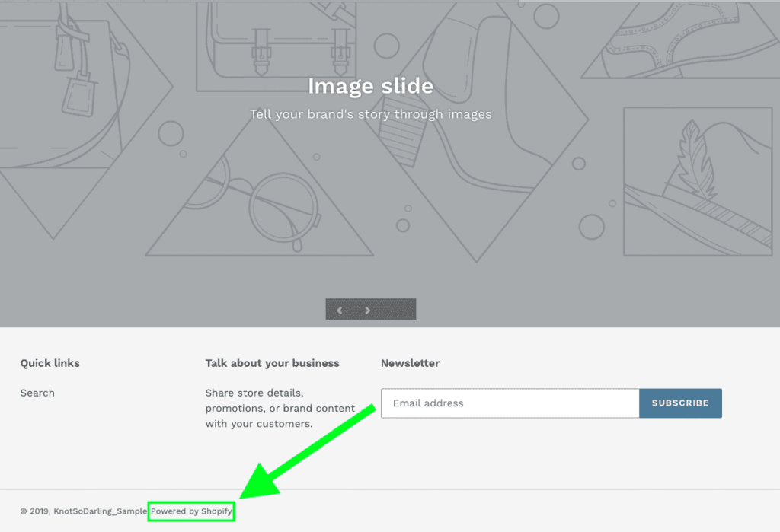Open the Search page under Quick links

[x=37, y=393]
